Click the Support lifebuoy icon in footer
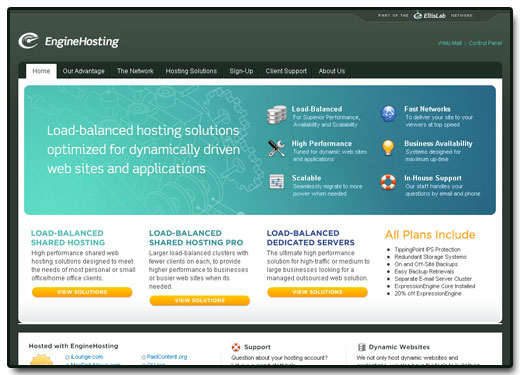Viewport: 520px width, 375px height. (x=236, y=347)
